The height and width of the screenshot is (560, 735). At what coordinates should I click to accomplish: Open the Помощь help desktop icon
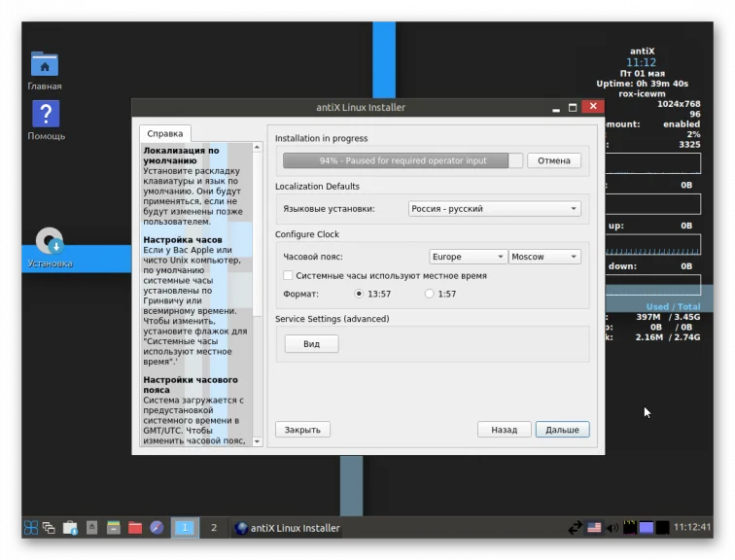click(x=46, y=115)
